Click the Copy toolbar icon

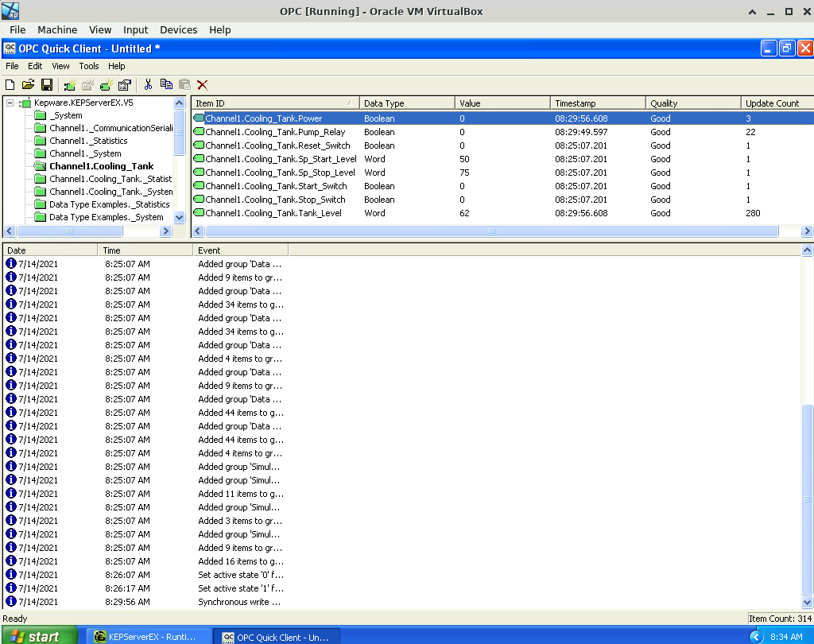click(166, 84)
